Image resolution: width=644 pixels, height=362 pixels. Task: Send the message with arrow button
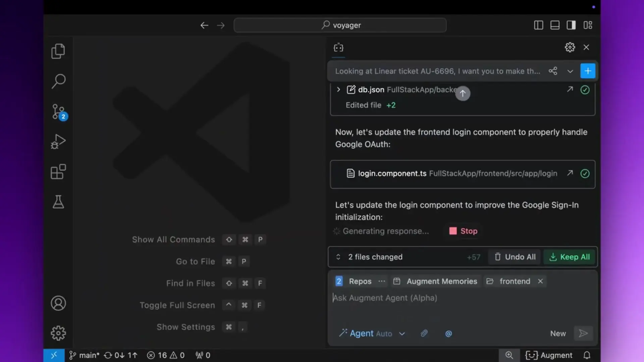(x=583, y=333)
